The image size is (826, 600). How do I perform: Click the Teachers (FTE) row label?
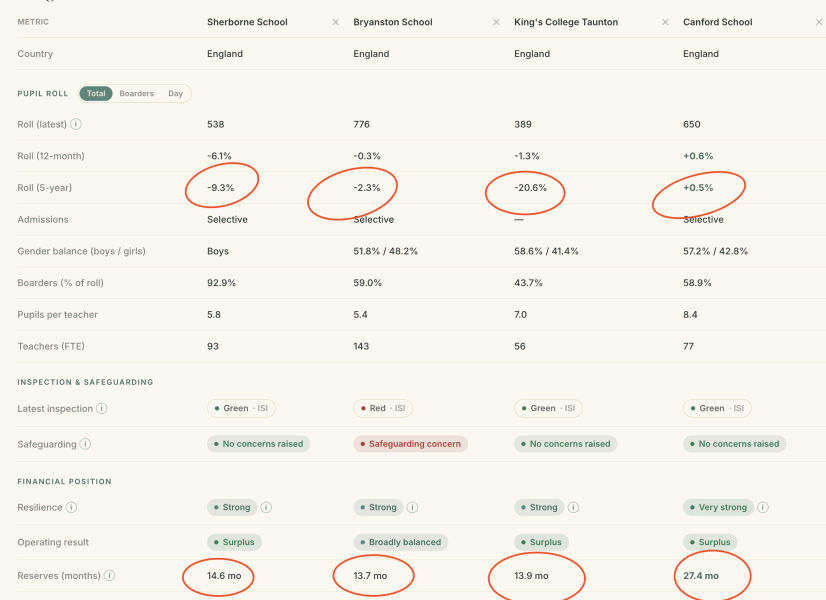click(x=51, y=346)
